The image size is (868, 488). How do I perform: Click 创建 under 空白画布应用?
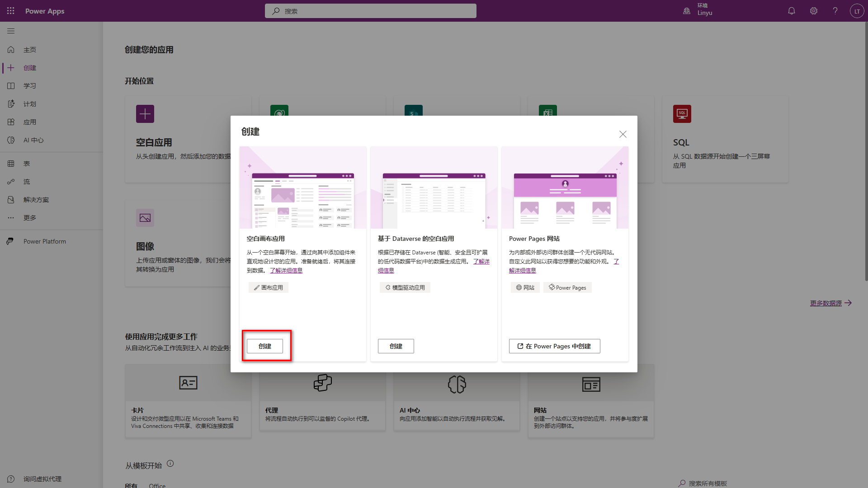click(x=265, y=346)
